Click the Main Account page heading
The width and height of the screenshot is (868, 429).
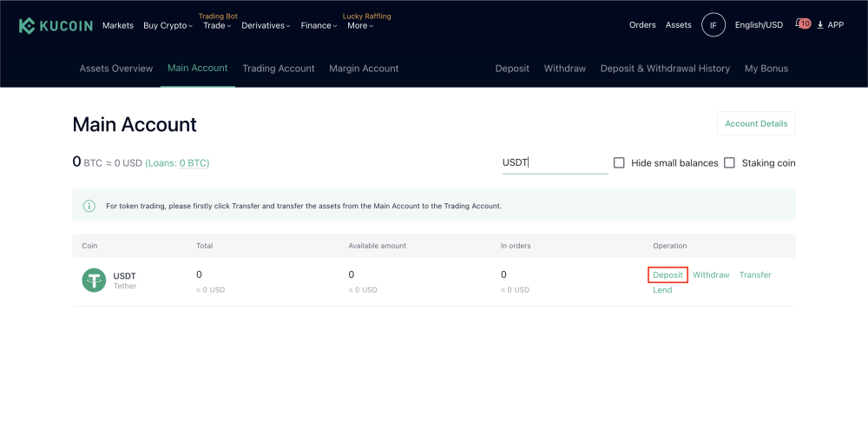[x=135, y=124]
